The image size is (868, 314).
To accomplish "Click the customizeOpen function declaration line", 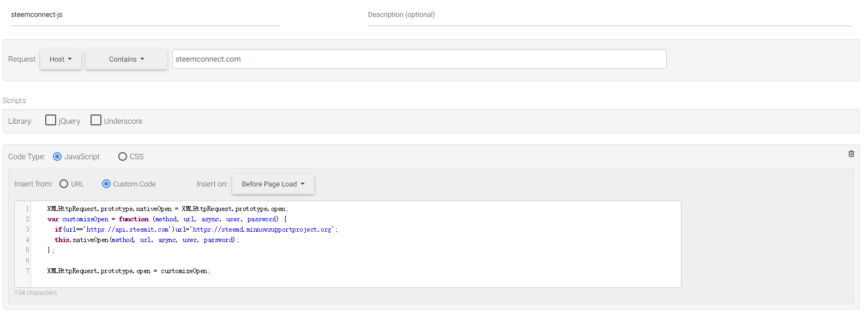I will (167, 219).
